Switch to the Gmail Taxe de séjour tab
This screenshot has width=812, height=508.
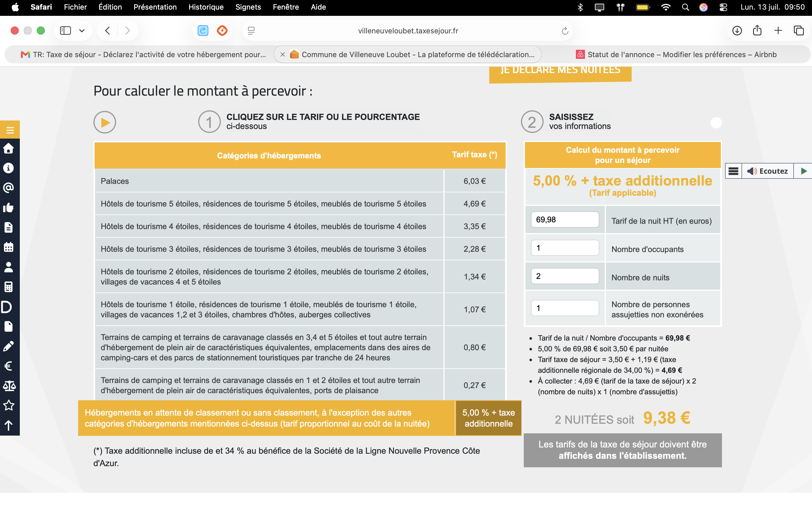(144, 54)
